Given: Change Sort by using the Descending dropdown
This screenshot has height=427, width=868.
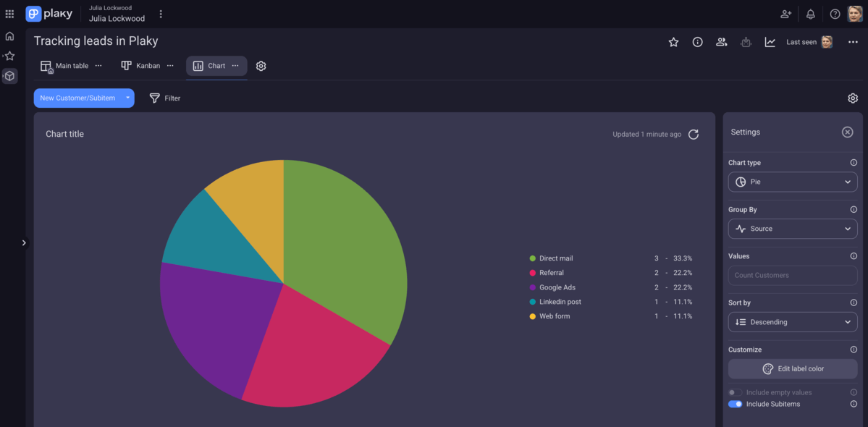Looking at the screenshot, I should 792,321.
